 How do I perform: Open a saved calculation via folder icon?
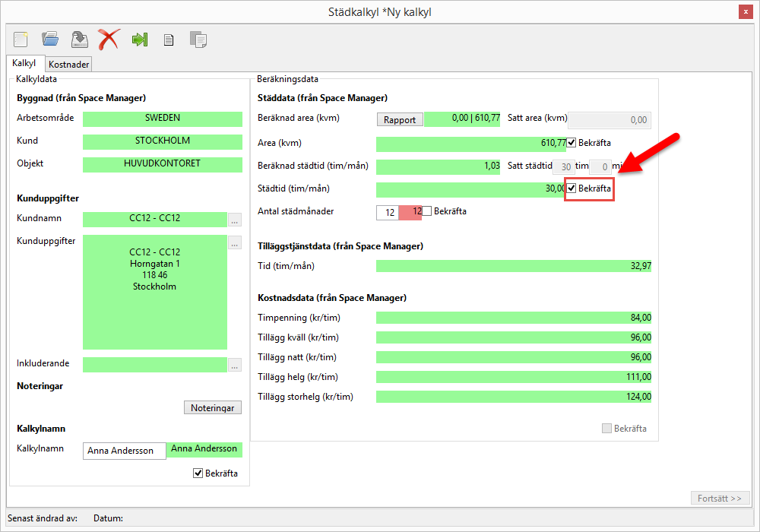pyautogui.click(x=50, y=39)
